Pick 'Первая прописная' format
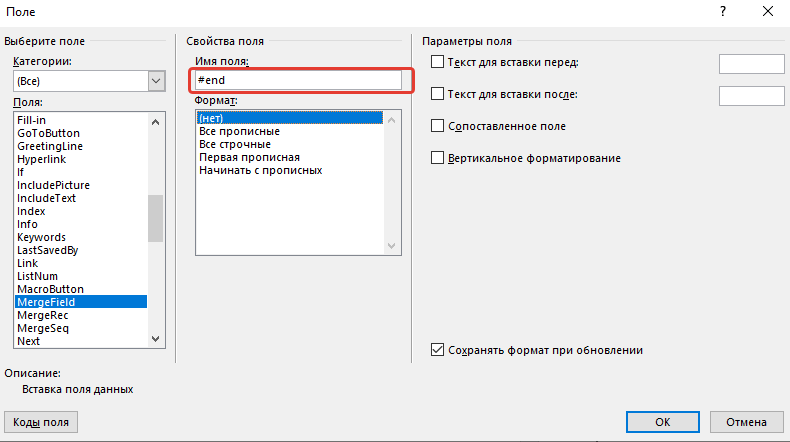 click(249, 157)
